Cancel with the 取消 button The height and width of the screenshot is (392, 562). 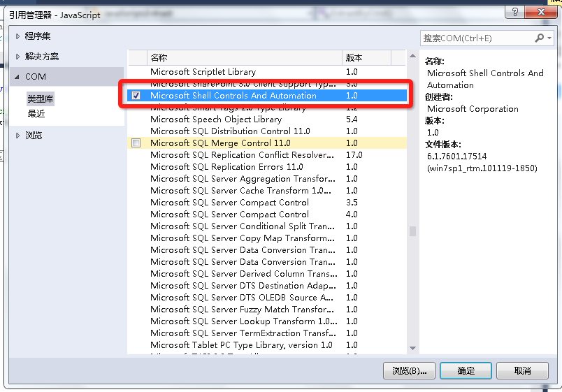point(522,370)
